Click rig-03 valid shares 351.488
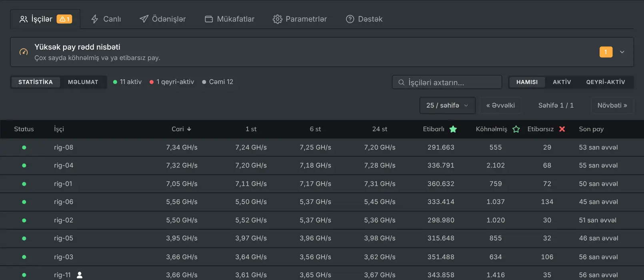The image size is (644, 280). pos(441,257)
